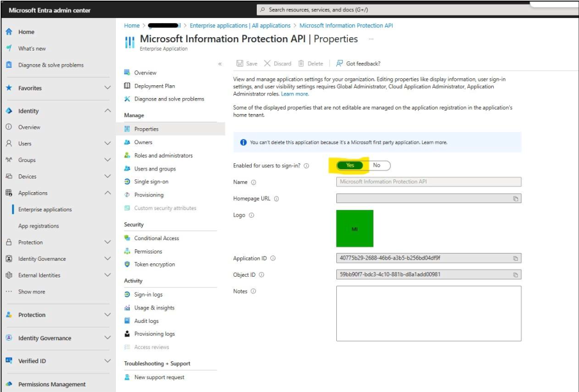
Task: Open Token encryption under Security
Action: point(154,265)
